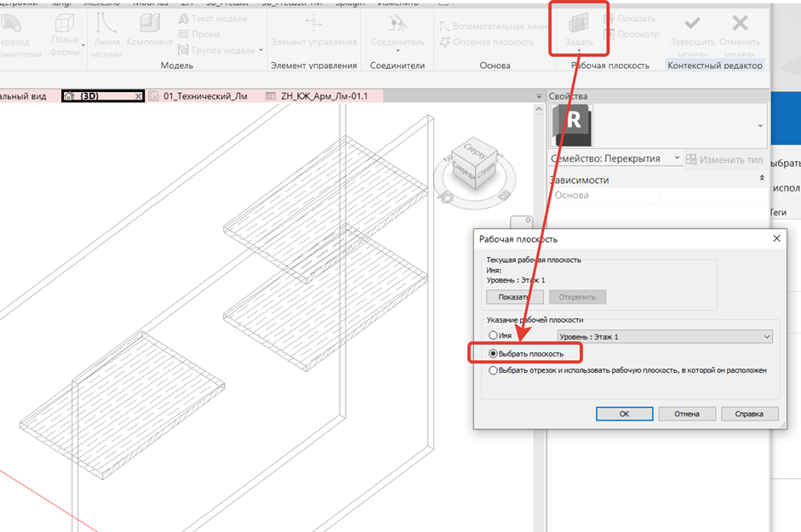Select the Текст модели tool
This screenshot has width=801, height=532.
(213, 19)
